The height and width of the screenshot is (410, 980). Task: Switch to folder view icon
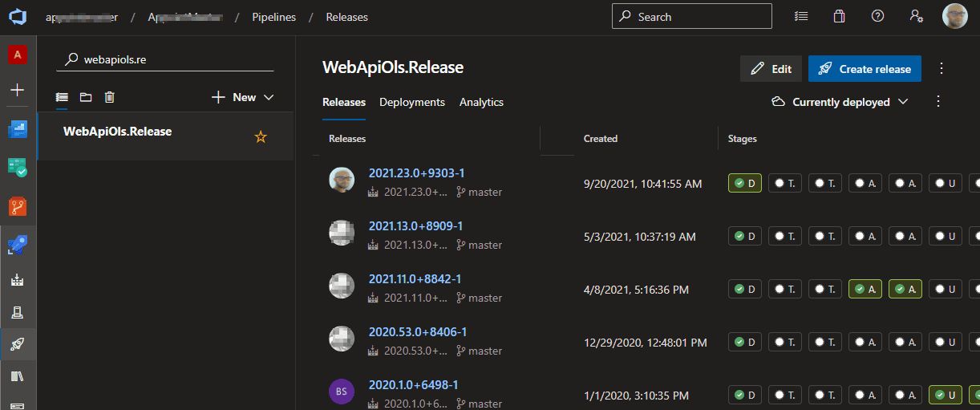point(86,97)
